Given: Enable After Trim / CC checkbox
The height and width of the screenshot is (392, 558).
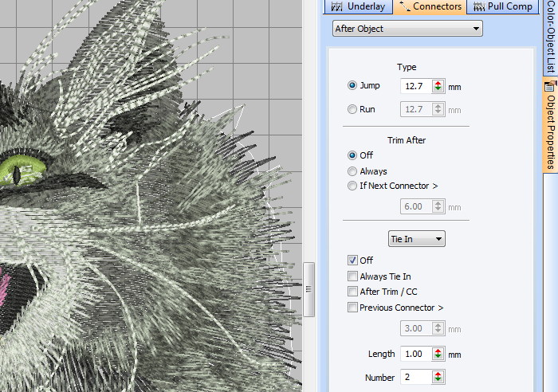Looking at the screenshot, I should [x=352, y=292].
